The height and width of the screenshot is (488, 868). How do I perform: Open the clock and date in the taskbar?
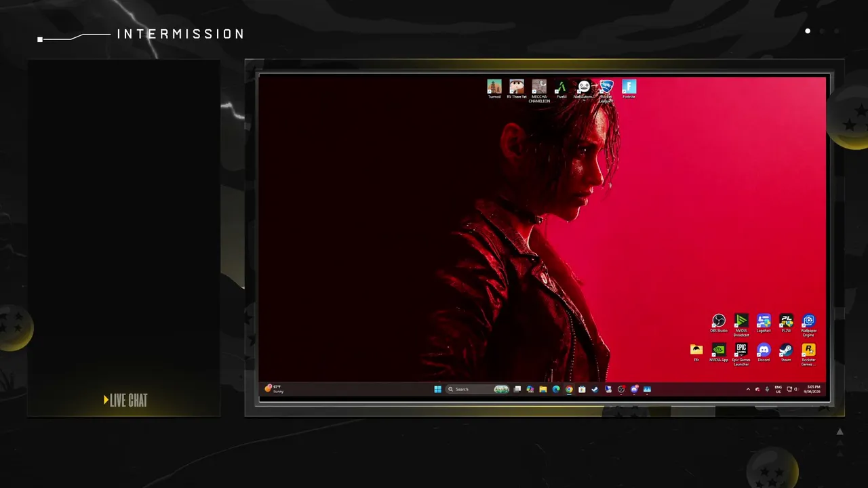(x=812, y=389)
